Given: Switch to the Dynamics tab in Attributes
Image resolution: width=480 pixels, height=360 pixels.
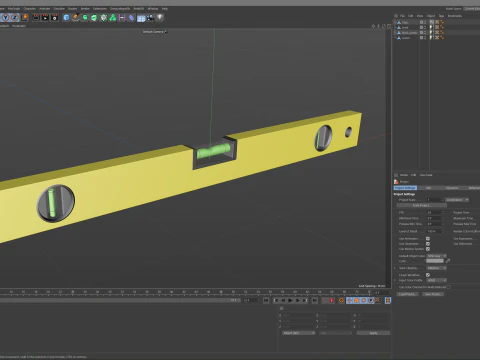Looking at the screenshot, I should click(x=452, y=188).
